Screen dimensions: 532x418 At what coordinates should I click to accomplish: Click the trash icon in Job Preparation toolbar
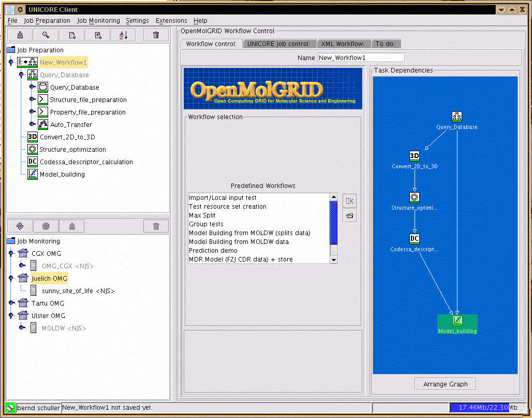[x=156, y=35]
